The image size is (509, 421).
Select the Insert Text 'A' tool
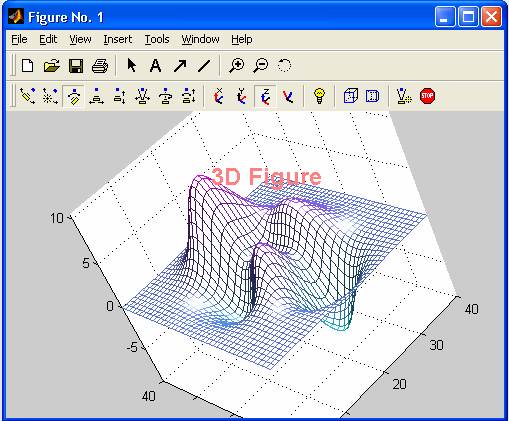pos(155,65)
